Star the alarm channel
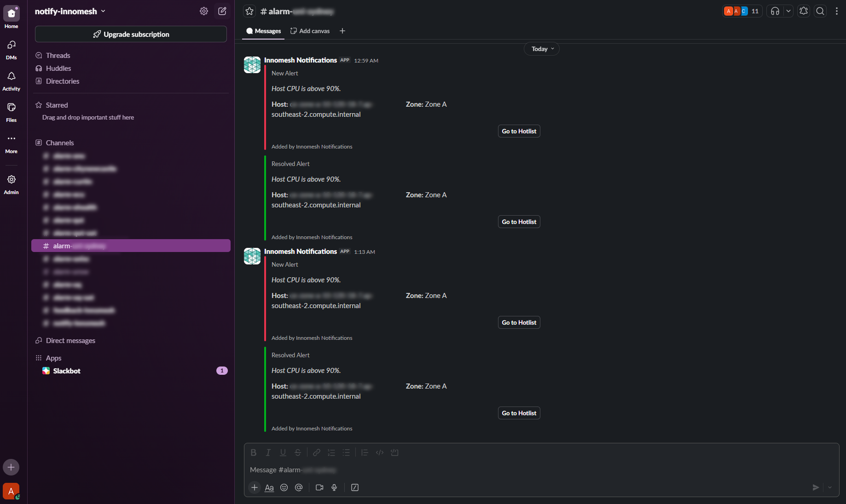The width and height of the screenshot is (846, 504). (249, 11)
